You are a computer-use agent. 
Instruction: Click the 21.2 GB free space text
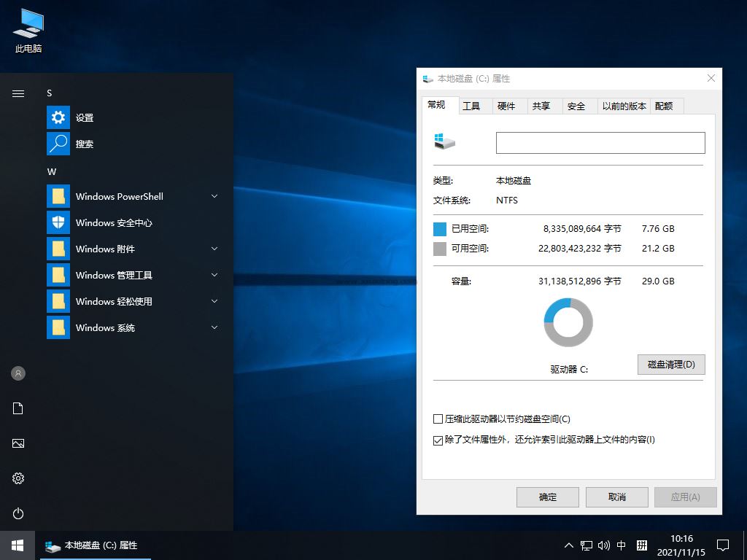pyautogui.click(x=658, y=249)
